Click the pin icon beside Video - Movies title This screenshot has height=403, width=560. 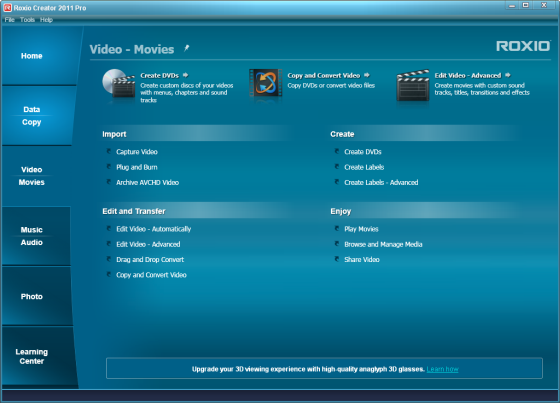pos(186,48)
